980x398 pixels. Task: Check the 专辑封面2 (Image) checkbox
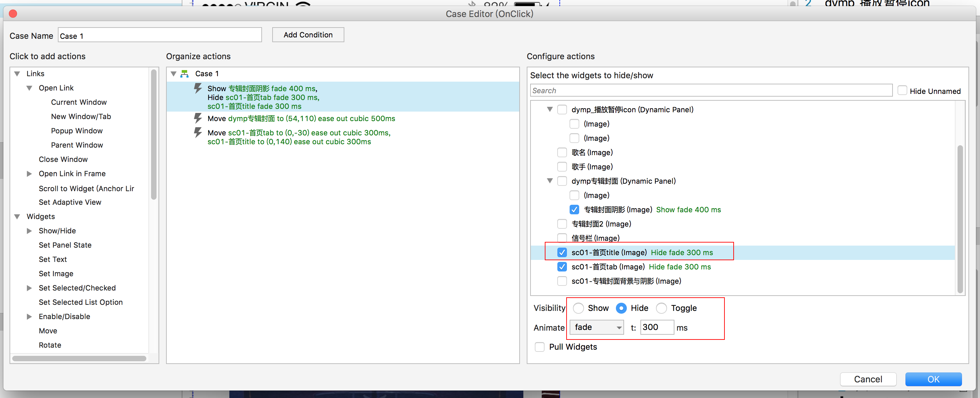coord(562,224)
